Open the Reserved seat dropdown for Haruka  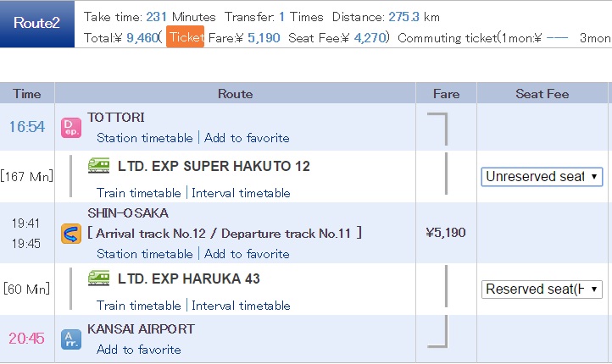click(542, 290)
